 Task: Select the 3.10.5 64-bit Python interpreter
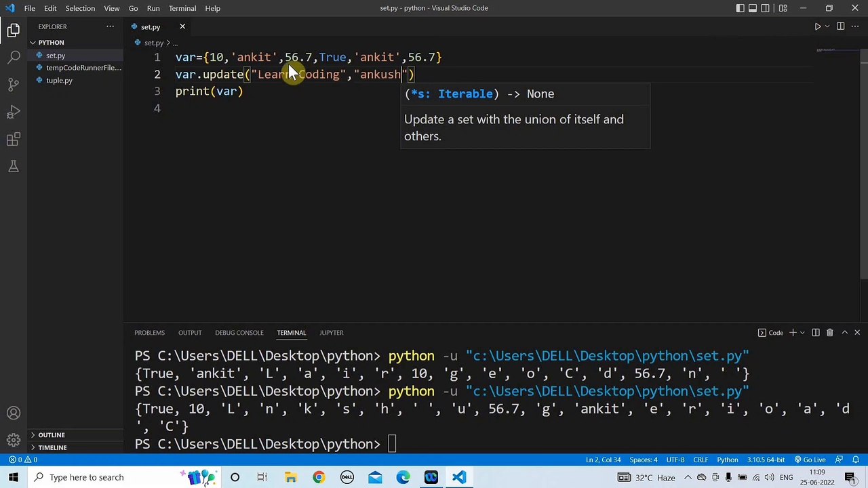click(766, 460)
